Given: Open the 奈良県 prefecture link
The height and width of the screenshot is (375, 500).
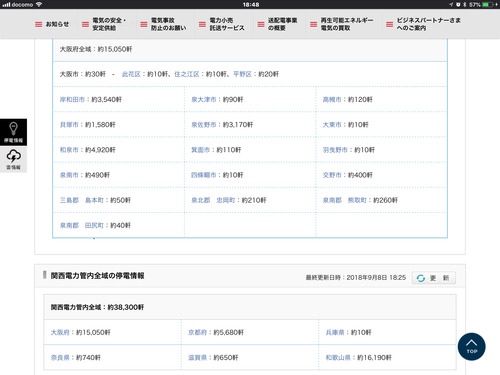Looking at the screenshot, I should [60, 358].
